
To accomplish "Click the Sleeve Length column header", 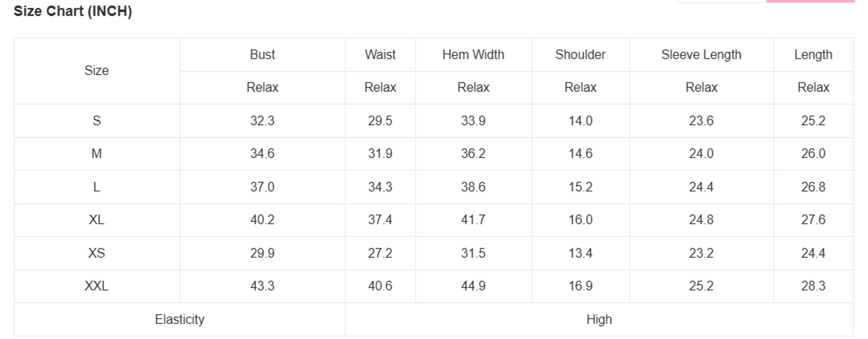I will (701, 55).
